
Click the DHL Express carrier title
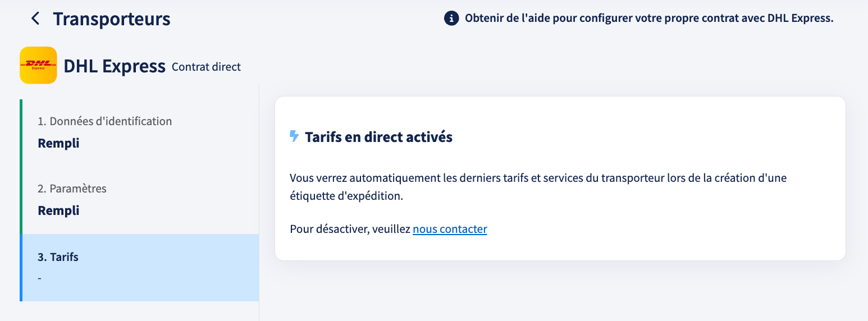pos(115,66)
